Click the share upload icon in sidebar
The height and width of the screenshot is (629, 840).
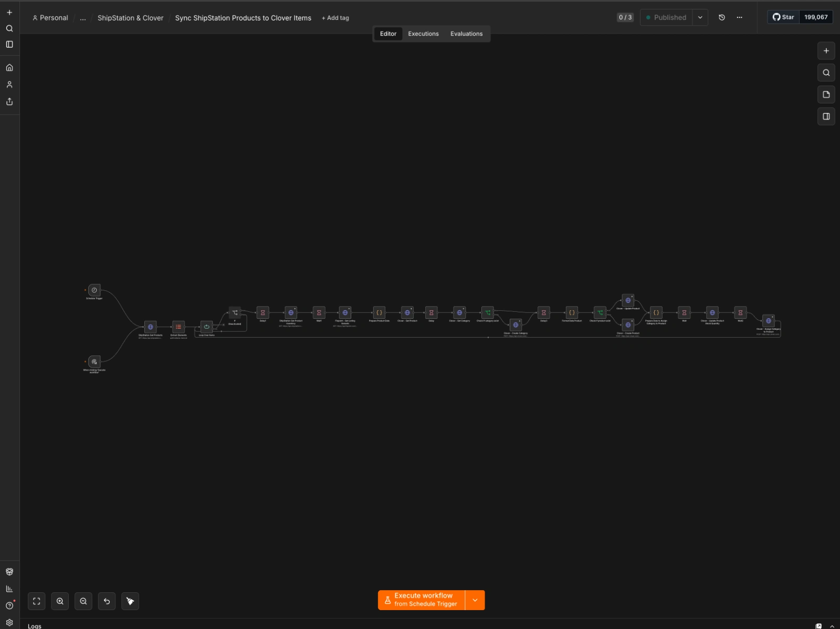pos(9,102)
